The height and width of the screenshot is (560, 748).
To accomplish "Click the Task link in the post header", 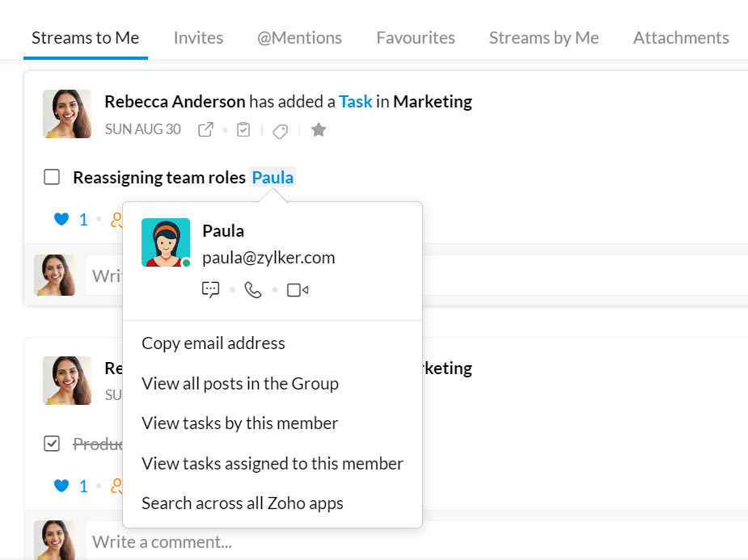I will tap(355, 102).
